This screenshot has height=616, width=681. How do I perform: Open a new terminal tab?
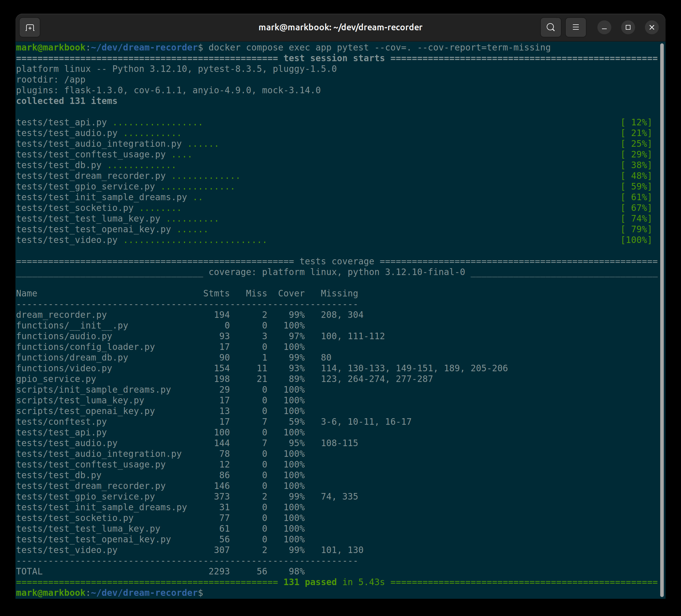pyautogui.click(x=30, y=27)
